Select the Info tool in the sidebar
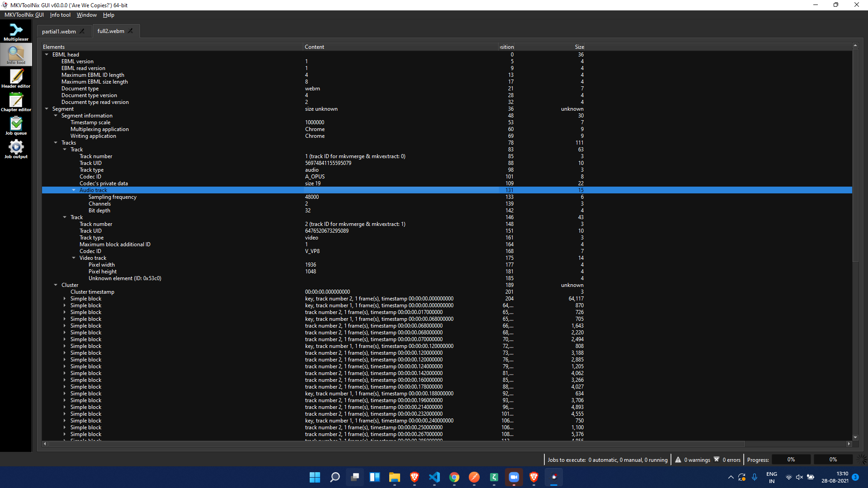Screen dimensions: 868x488 [16, 54]
